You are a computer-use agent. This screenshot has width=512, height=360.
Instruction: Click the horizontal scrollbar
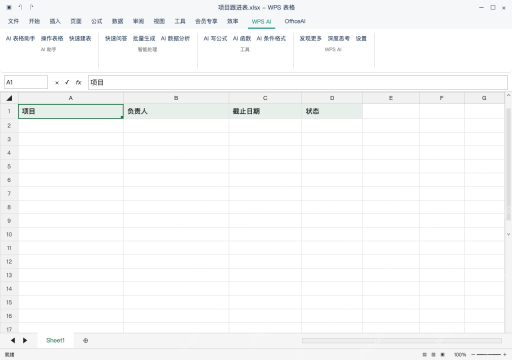pyautogui.click(x=402, y=341)
